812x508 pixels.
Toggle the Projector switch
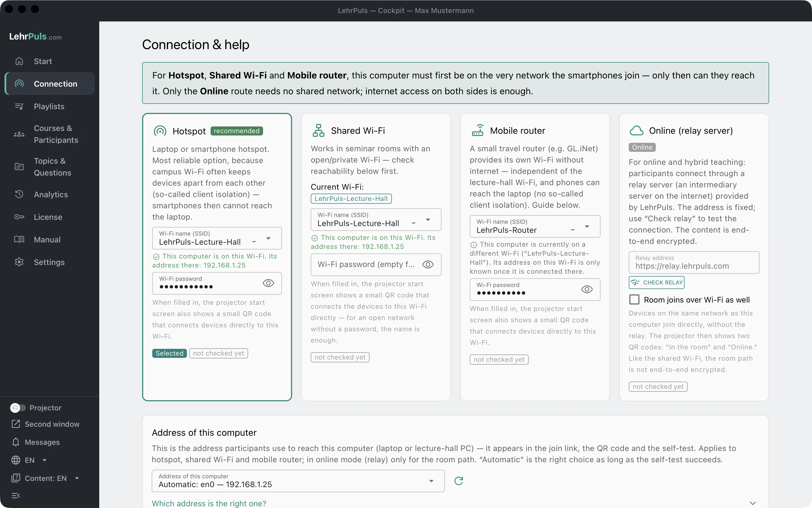[x=18, y=408]
